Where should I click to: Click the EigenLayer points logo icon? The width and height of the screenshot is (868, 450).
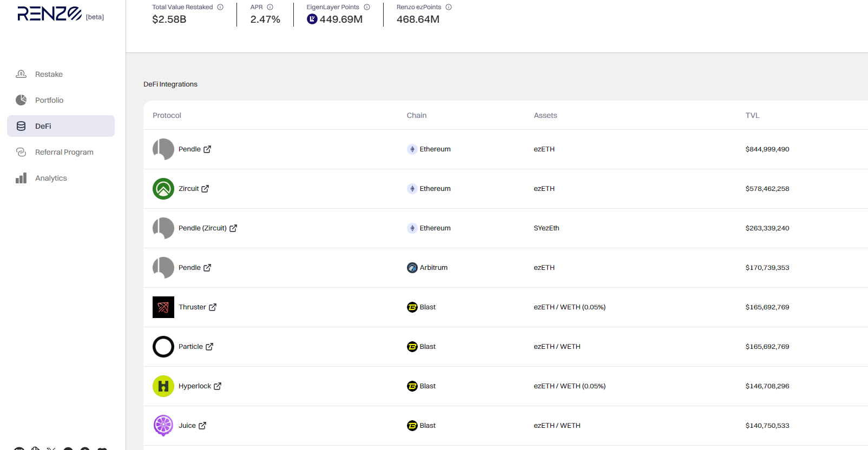[312, 19]
